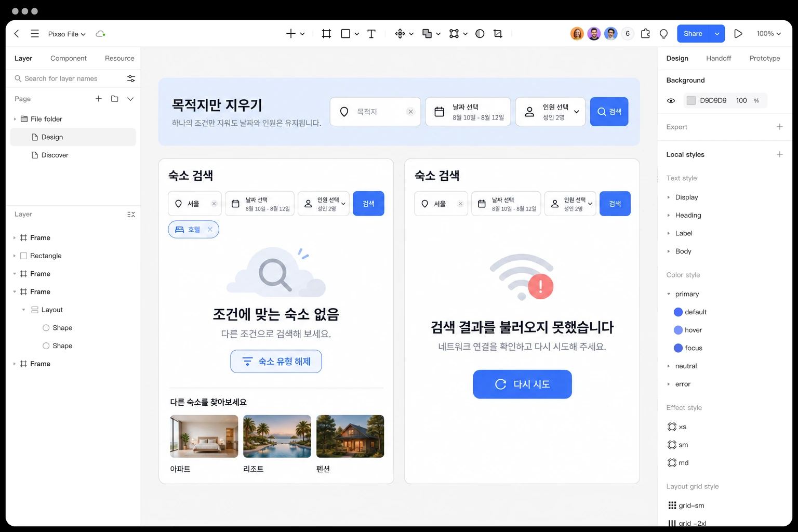
Task: Collapse the Layout layer group
Action: click(23, 310)
